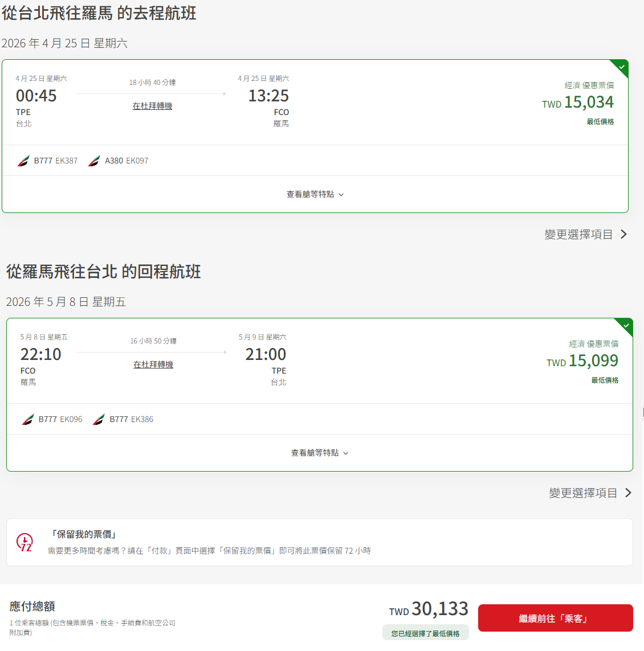Click green checkmark corner on return flight card
Screen dimensions: 644x651
click(626, 326)
